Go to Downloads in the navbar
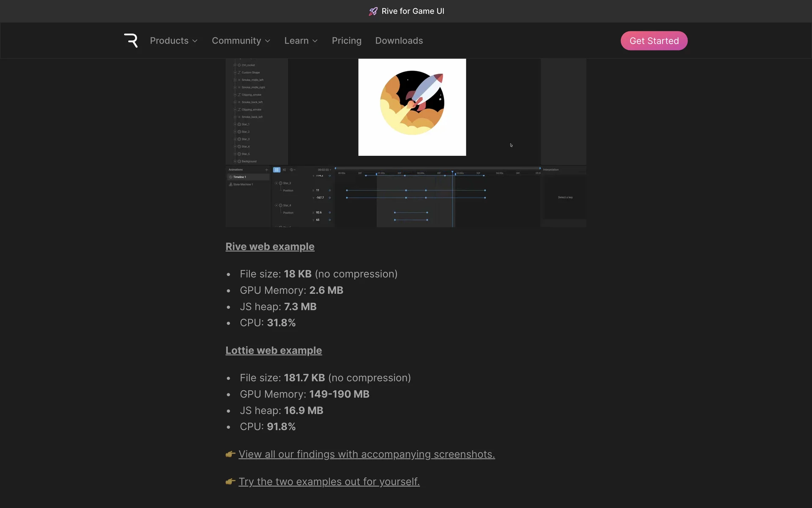Viewport: 812px width, 508px height. (x=399, y=41)
